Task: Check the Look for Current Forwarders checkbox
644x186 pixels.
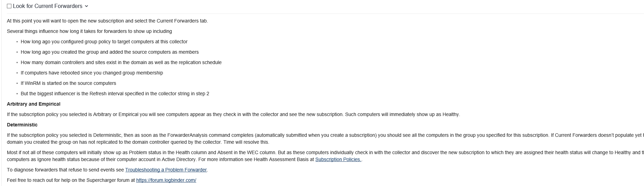Action: [9, 6]
